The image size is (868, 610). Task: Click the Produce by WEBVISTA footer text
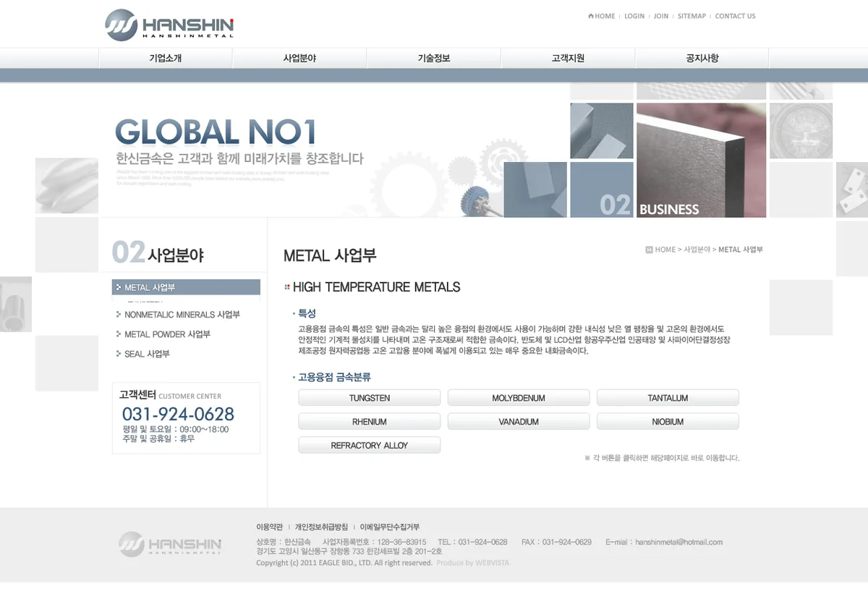coord(473,563)
